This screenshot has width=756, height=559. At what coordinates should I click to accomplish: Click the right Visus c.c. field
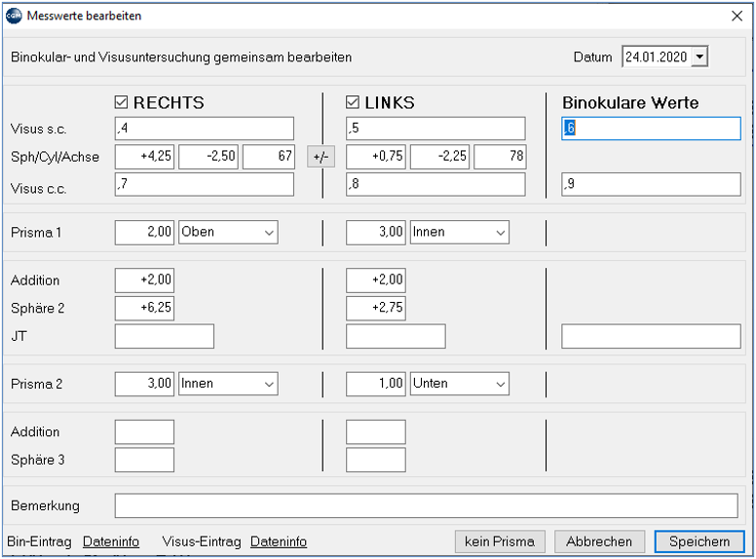pyautogui.click(x=205, y=185)
